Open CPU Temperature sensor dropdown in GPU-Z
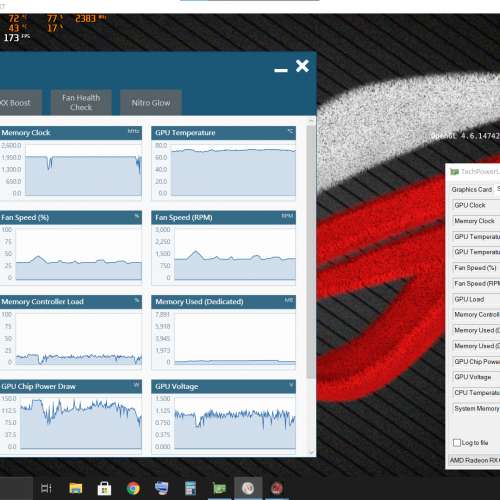The width and height of the screenshot is (500, 500). (476, 393)
